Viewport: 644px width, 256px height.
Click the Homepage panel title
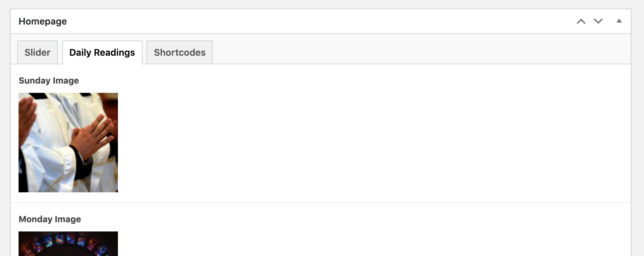(x=43, y=22)
